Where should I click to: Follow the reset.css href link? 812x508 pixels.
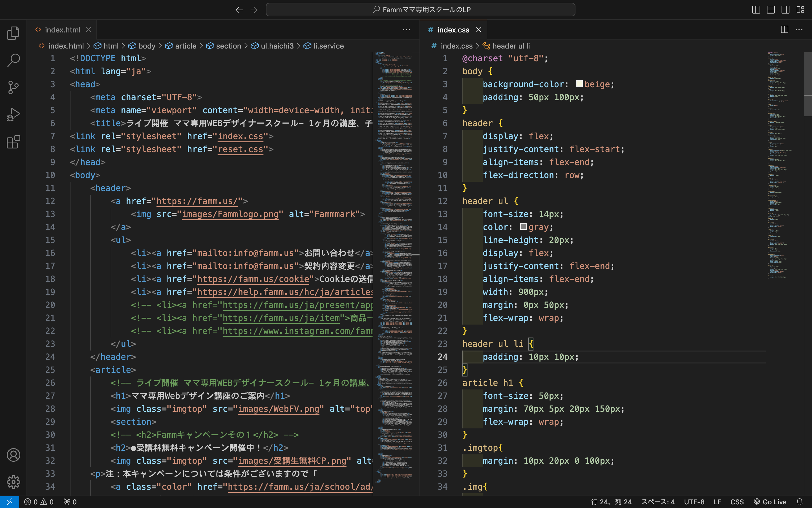pyautogui.click(x=240, y=149)
